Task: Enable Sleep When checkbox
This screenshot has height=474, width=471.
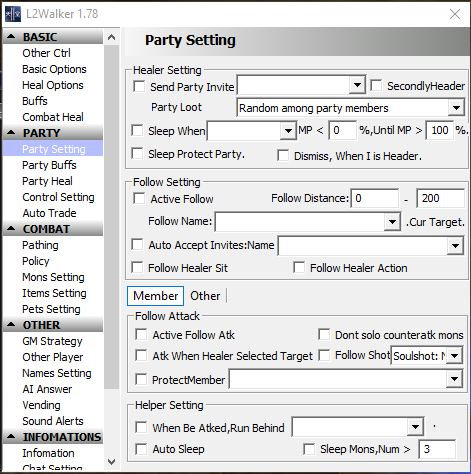Action: click(137, 130)
